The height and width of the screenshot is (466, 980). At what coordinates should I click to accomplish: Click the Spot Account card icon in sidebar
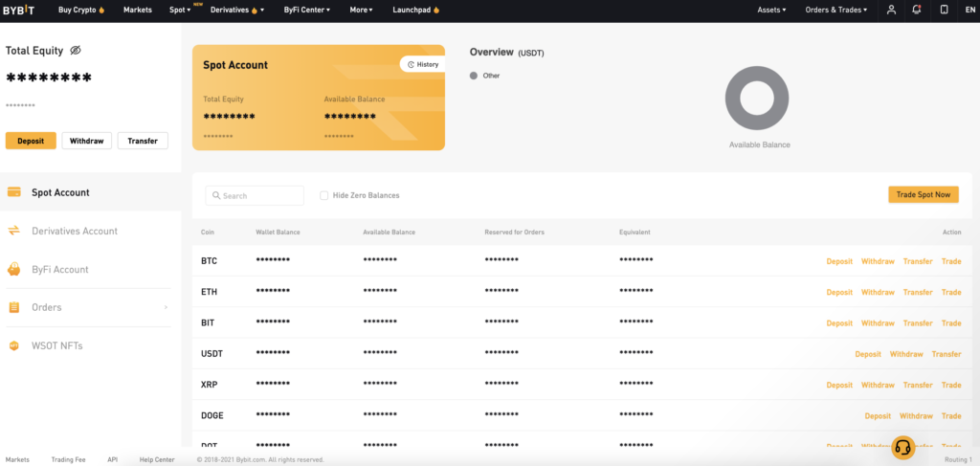pos(13,192)
